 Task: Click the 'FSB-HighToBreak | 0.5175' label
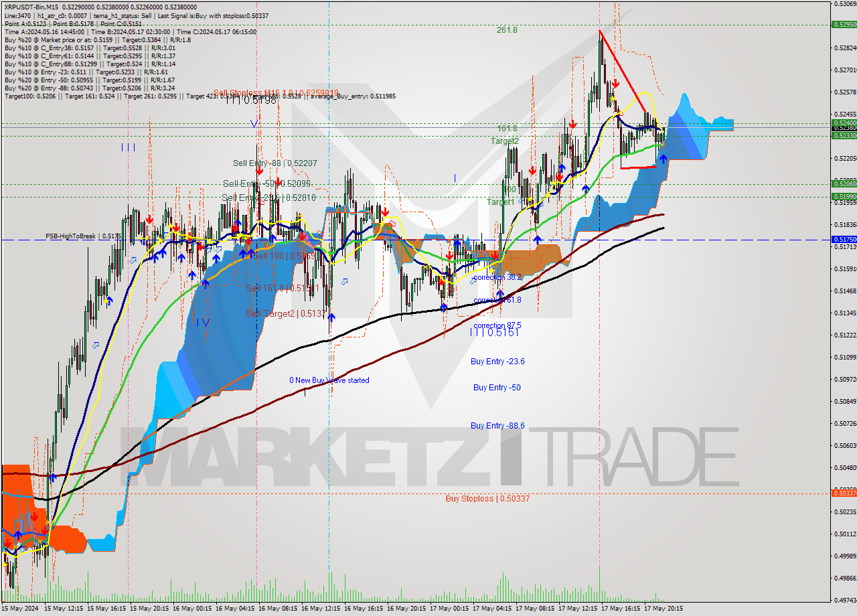tap(84, 236)
